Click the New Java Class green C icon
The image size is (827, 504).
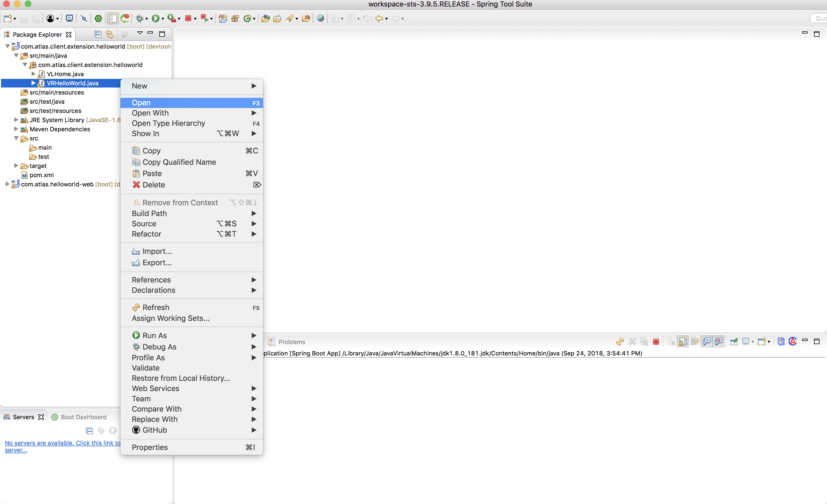247,18
